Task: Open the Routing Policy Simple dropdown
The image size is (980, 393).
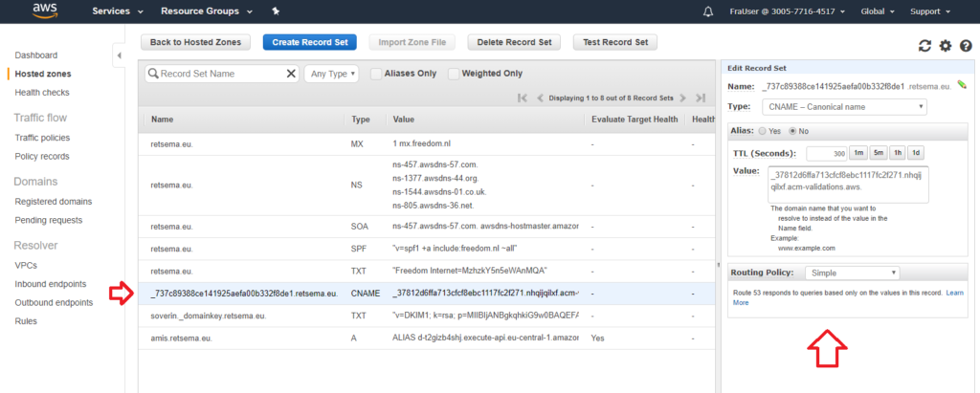Action: tap(851, 273)
